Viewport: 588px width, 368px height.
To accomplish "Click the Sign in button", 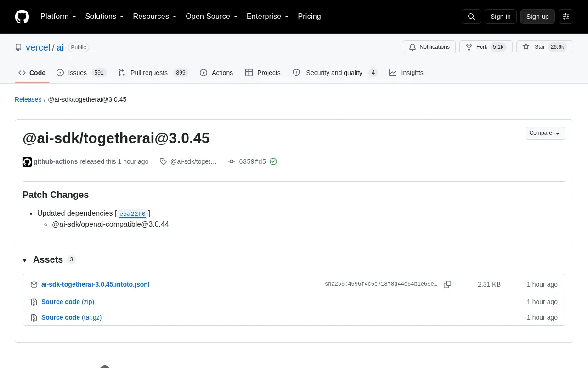I will click(x=501, y=17).
